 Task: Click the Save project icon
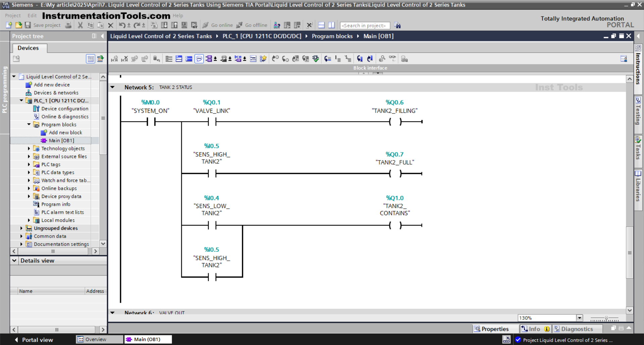pyautogui.click(x=28, y=25)
